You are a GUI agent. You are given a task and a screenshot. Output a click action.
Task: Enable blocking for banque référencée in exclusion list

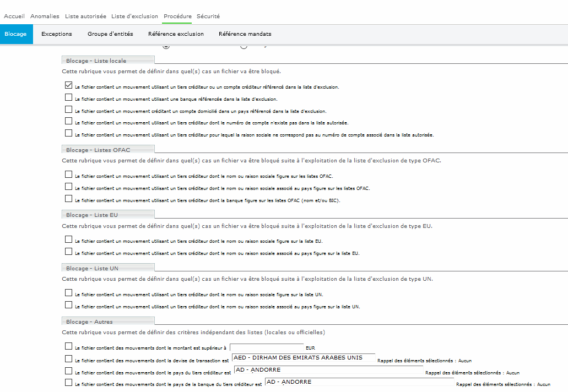click(68, 97)
